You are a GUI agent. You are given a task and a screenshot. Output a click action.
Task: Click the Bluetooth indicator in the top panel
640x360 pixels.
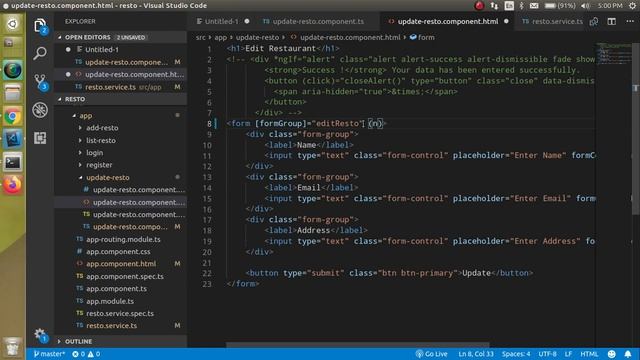521,6
